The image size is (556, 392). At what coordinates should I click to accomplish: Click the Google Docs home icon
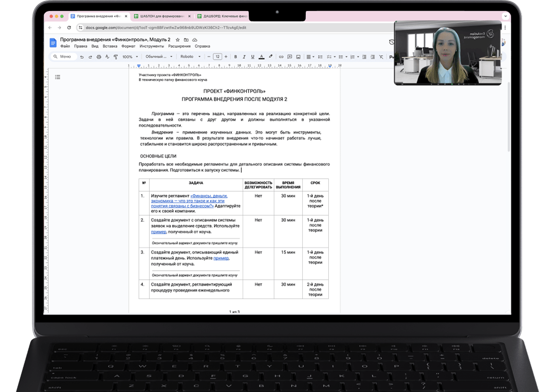tap(53, 43)
